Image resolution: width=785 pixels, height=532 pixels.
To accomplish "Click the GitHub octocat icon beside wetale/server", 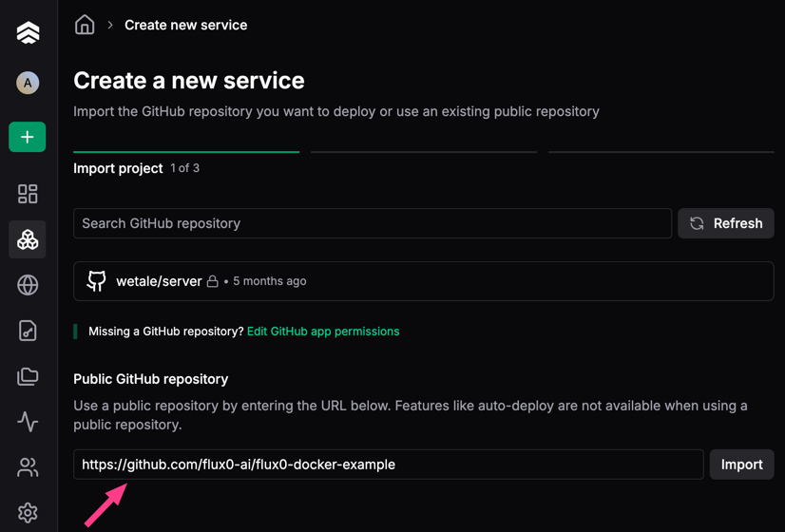I will pyautogui.click(x=96, y=281).
